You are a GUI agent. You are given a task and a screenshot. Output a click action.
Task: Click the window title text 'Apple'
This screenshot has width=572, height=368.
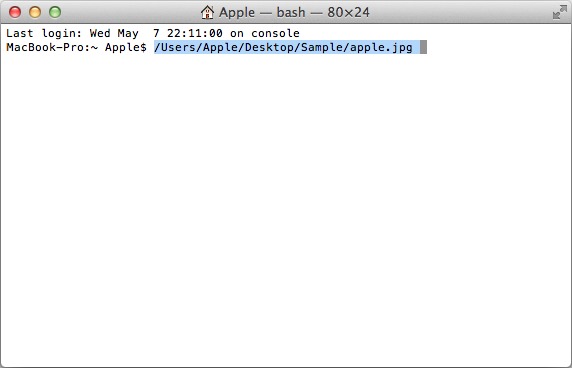point(237,12)
